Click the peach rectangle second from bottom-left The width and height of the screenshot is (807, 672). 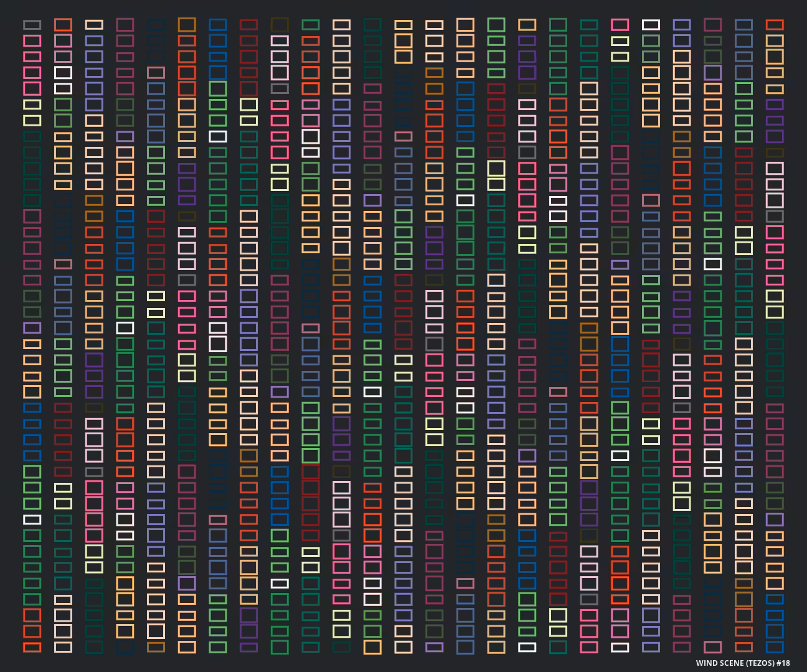63,647
